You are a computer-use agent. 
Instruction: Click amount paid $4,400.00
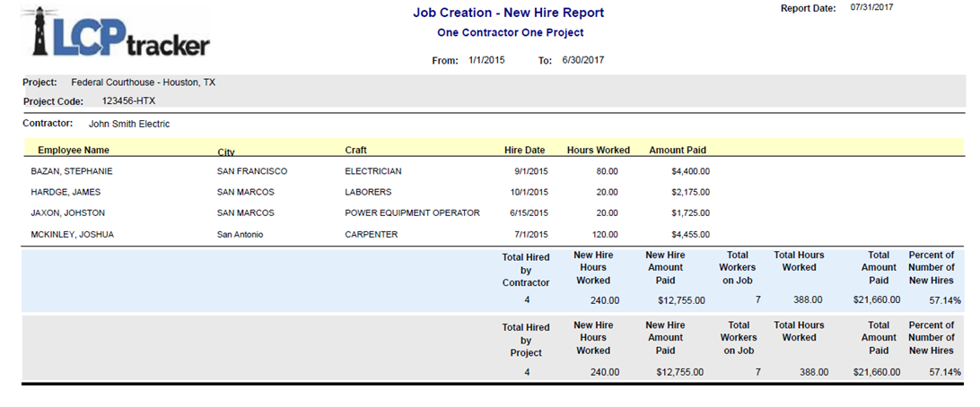click(689, 171)
